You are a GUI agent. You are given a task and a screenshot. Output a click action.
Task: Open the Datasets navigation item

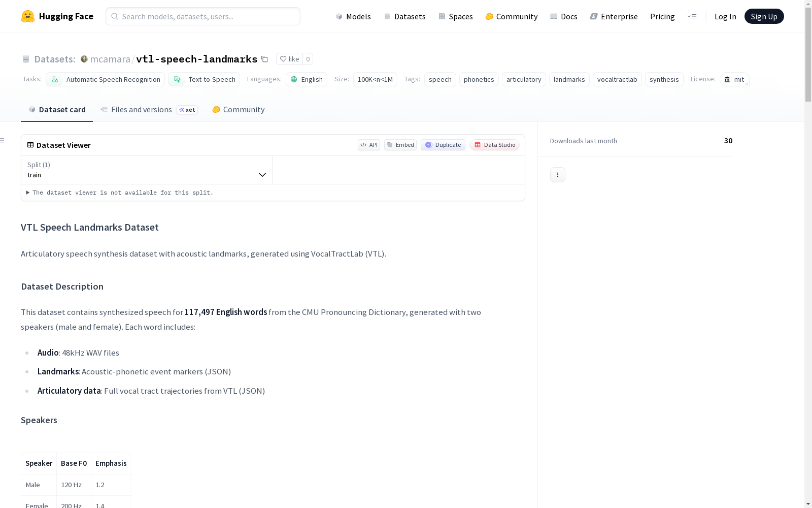pyautogui.click(x=404, y=16)
